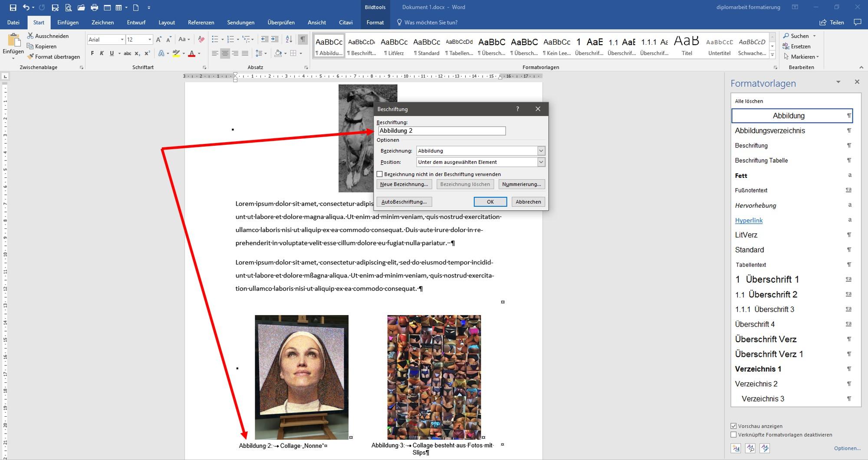
Task: Toggle the show paragraph marks icon
Action: click(x=303, y=39)
